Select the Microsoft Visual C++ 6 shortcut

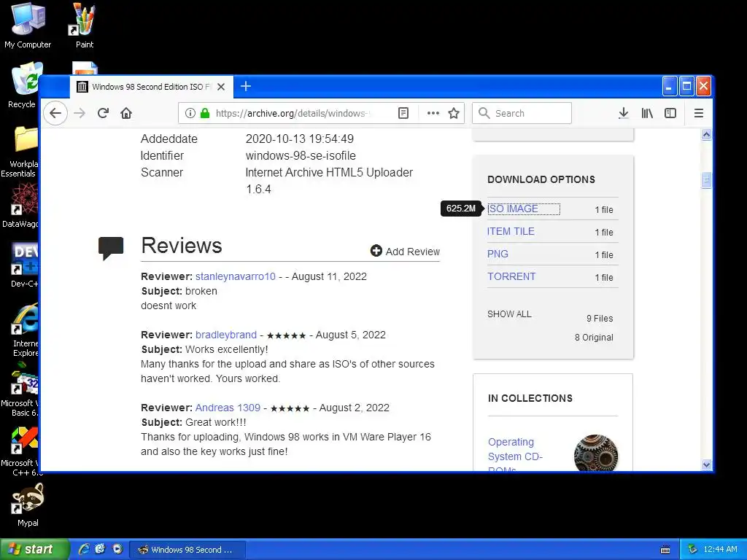point(20,451)
